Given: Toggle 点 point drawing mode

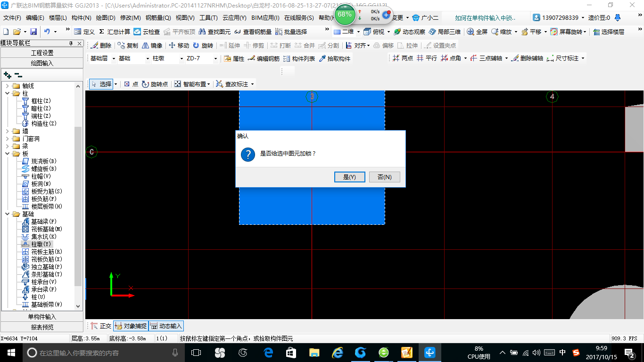Looking at the screenshot, I should 131,84.
